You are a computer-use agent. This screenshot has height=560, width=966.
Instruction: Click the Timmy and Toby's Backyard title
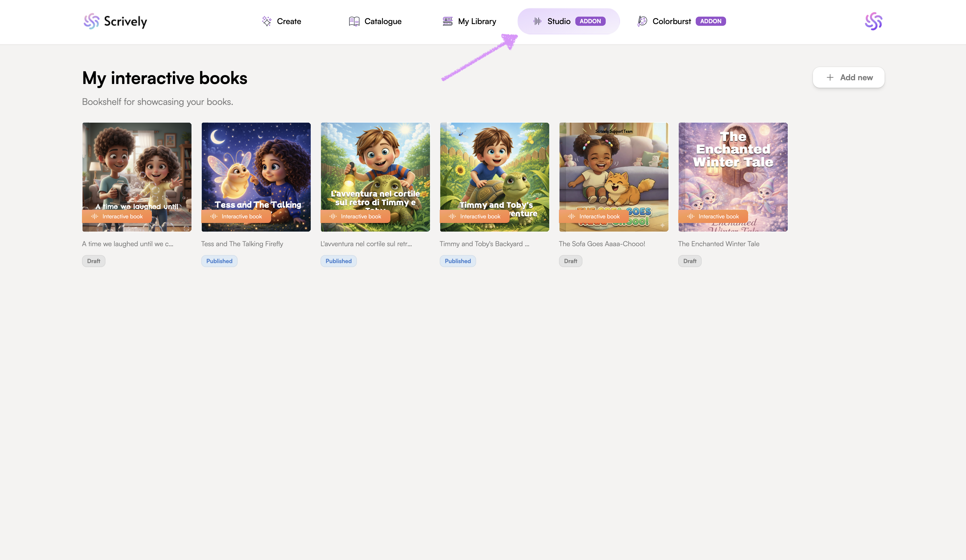(484, 244)
